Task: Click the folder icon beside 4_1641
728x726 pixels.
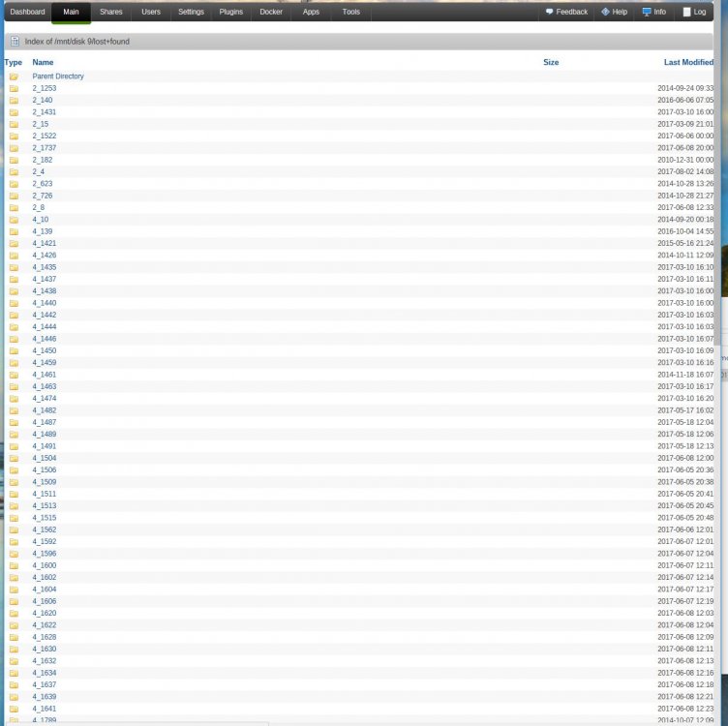Action: coord(14,709)
